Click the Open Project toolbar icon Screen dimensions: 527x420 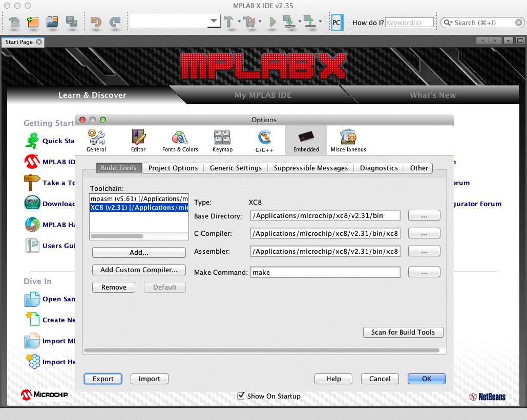tap(52, 22)
